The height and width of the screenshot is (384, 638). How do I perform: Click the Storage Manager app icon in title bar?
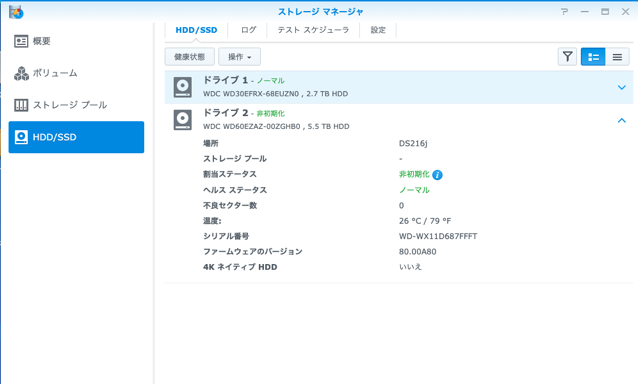[16, 12]
